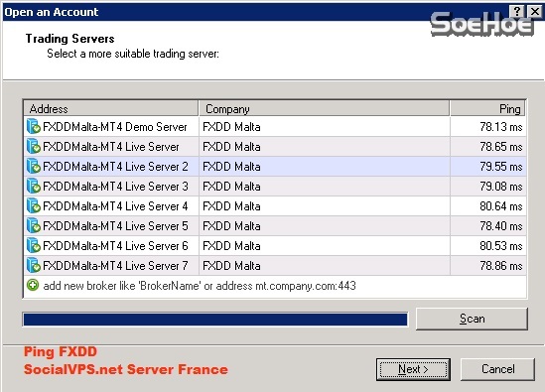Click ping value 78.86 ms
Screen dimensions: 545x392
501,266
